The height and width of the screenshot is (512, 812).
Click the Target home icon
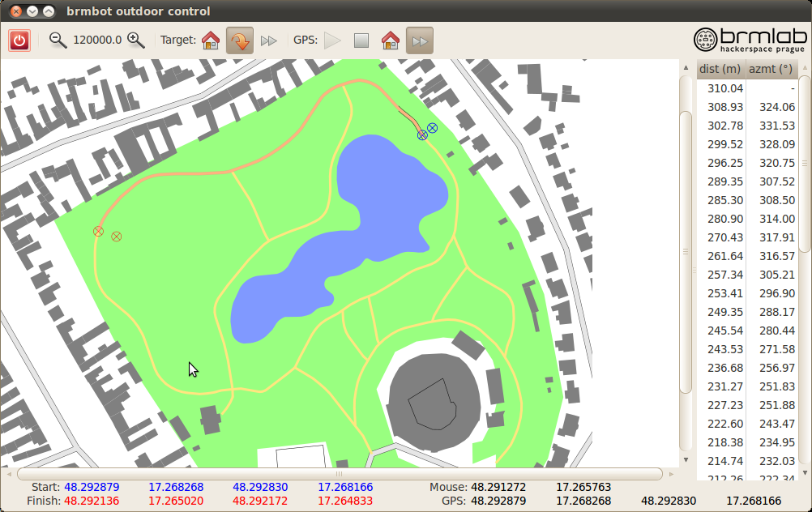tap(211, 41)
